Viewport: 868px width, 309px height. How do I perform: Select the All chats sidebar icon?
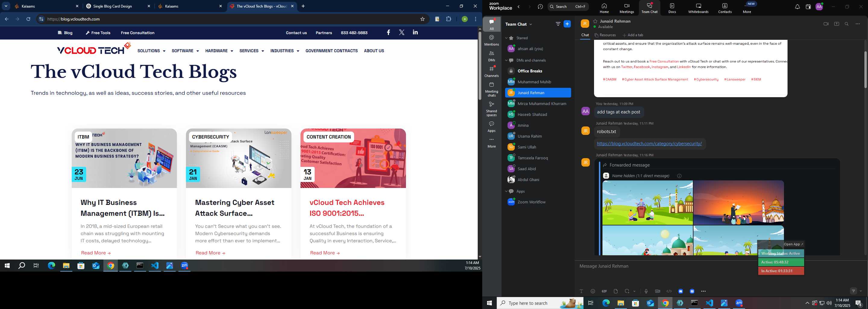click(x=492, y=24)
